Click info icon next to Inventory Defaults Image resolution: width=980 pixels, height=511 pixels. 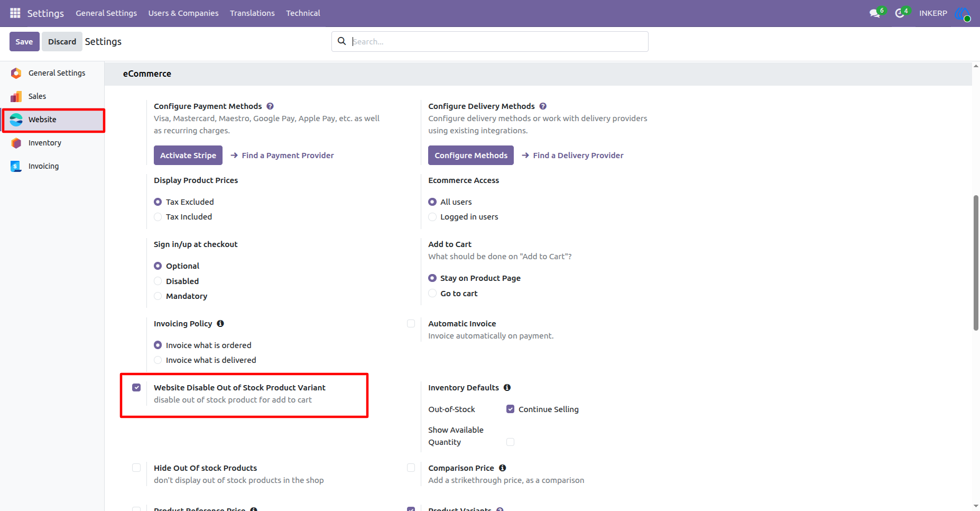click(507, 388)
